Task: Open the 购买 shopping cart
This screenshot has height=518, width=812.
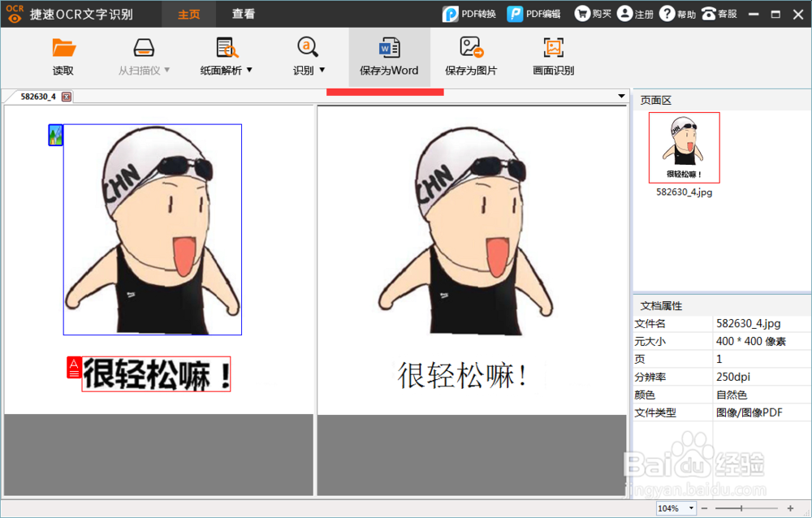Action: point(593,13)
